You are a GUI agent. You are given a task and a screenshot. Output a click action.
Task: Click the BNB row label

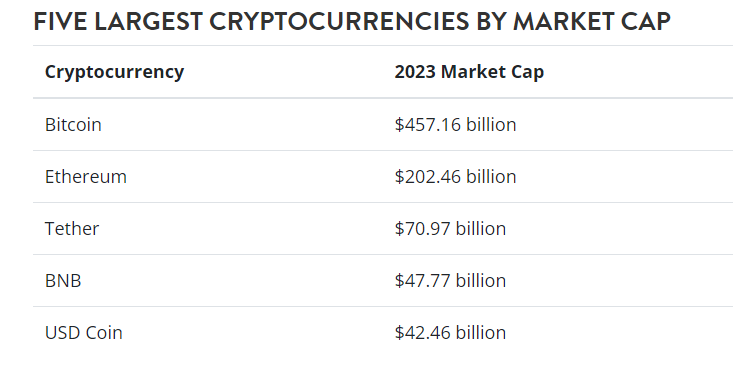[x=63, y=280]
